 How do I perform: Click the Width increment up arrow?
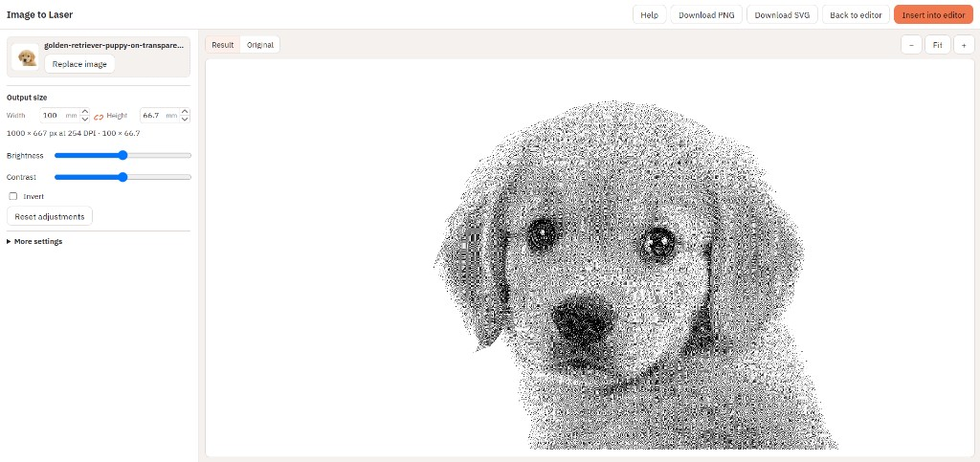[85, 112]
